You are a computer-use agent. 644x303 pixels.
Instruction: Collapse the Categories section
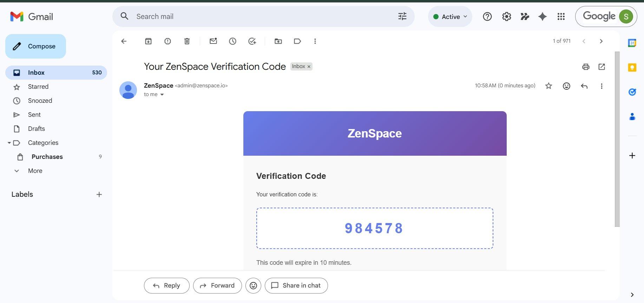(x=9, y=143)
